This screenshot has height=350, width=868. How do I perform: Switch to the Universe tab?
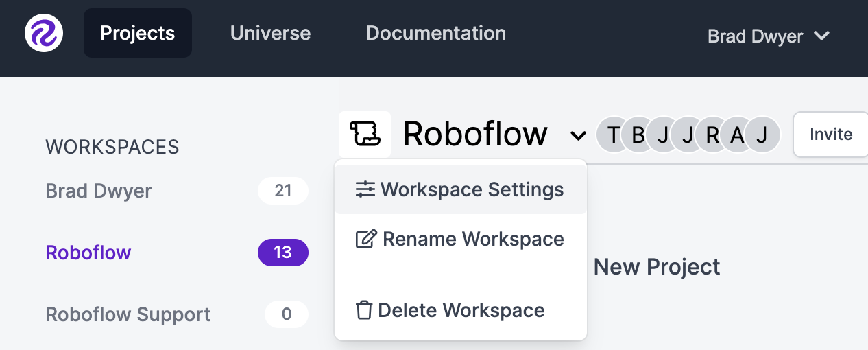click(270, 33)
